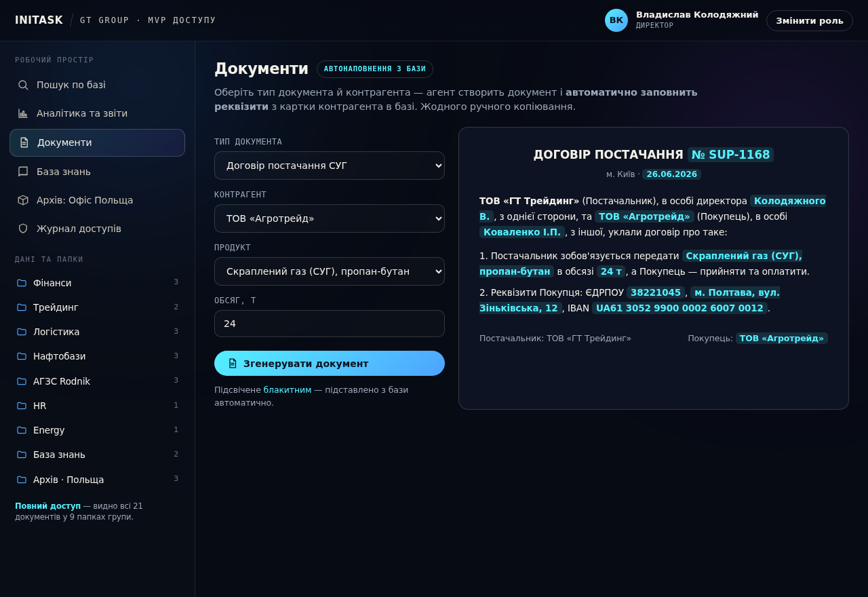868x597 pixels.
Task: Click Згенерувати документ button
Action: (330, 364)
